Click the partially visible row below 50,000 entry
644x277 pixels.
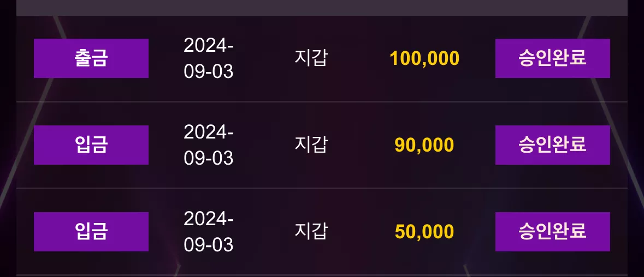click(322, 276)
